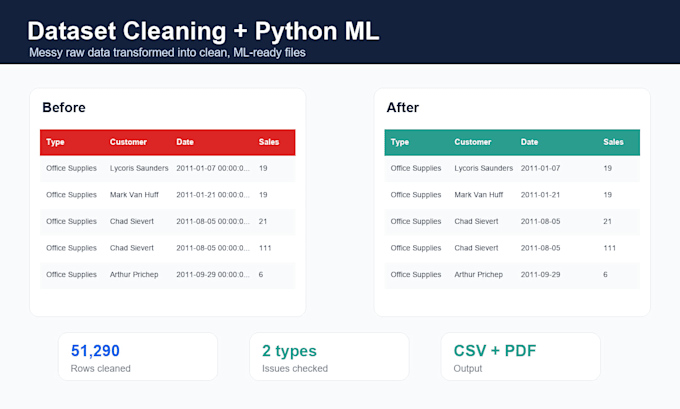The height and width of the screenshot is (409, 680).
Task: Click the "Rows cleaned" label
Action: pos(100,369)
